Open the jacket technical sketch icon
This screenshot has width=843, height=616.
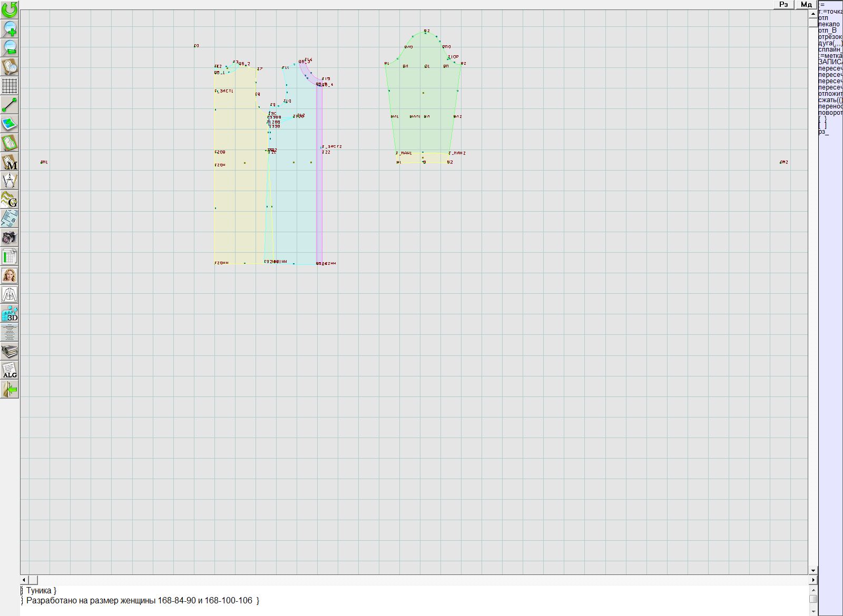point(9,294)
